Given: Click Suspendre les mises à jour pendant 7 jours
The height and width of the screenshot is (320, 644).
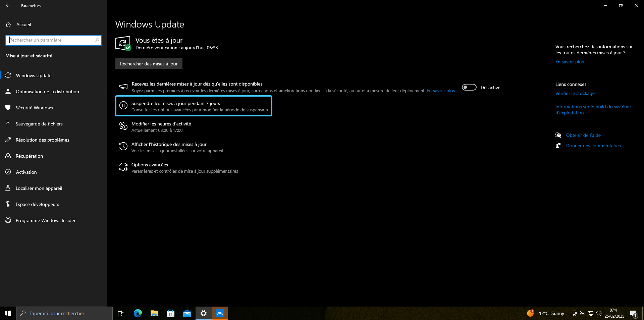Looking at the screenshot, I should [194, 106].
